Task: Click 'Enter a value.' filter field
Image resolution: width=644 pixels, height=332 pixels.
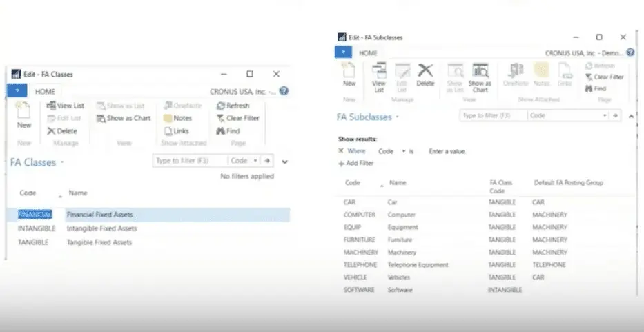Action: (x=447, y=151)
